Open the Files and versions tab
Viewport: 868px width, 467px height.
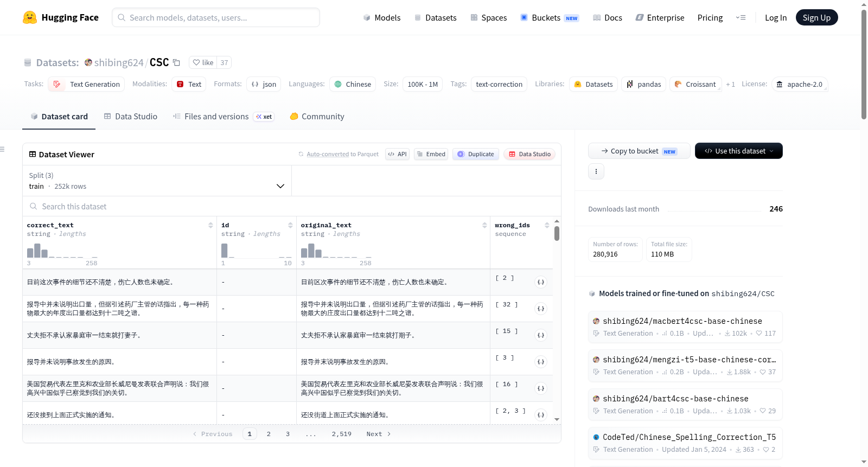(223, 117)
